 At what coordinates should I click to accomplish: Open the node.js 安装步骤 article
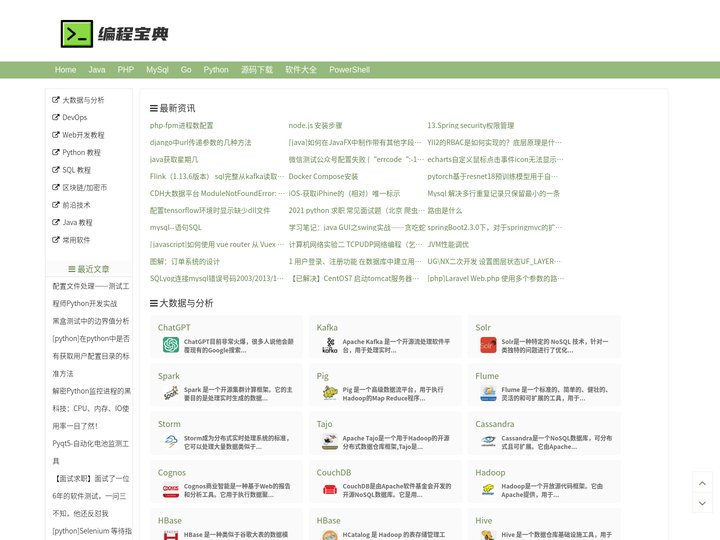[x=315, y=125]
